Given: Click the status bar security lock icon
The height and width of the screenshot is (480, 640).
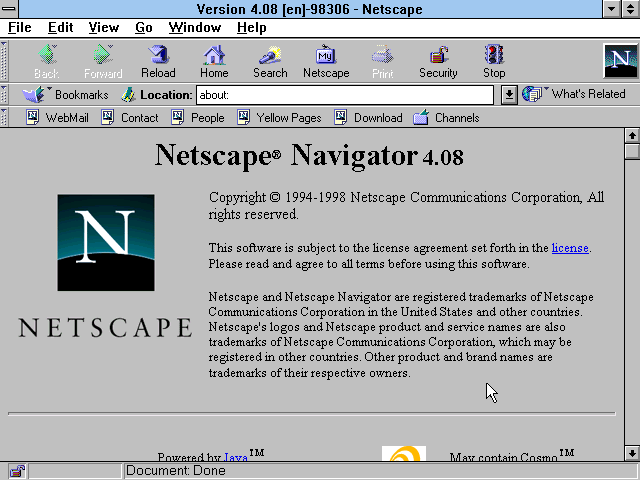Looking at the screenshot, I should tap(16, 471).
